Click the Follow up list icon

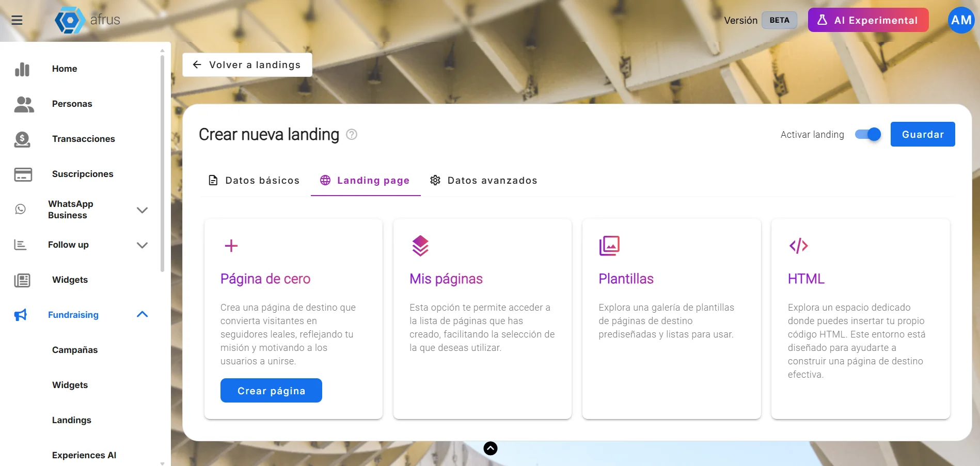point(20,245)
